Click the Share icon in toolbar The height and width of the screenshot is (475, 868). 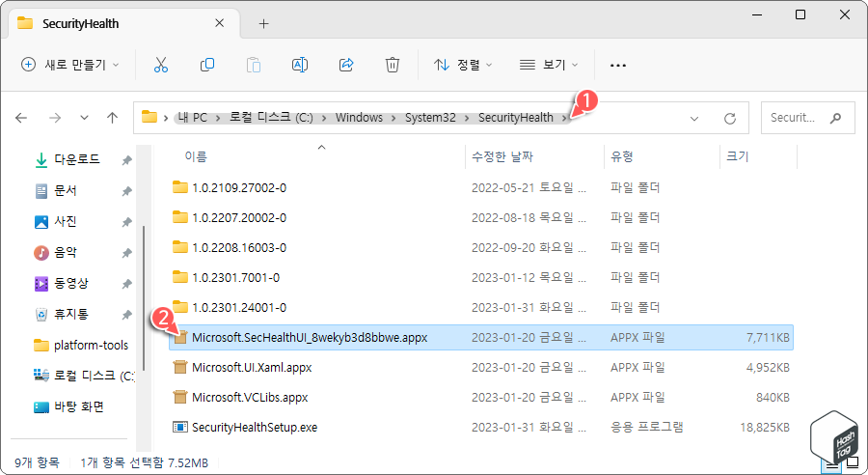[346, 65]
